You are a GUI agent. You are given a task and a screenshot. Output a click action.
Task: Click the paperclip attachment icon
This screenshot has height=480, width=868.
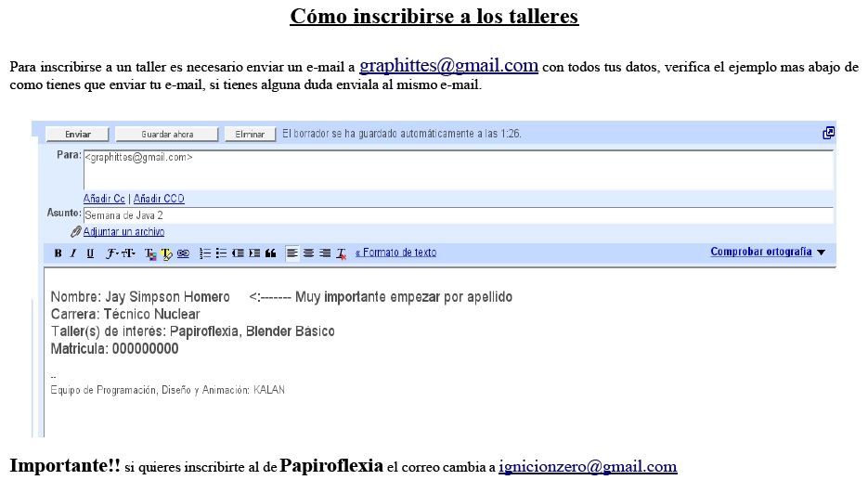tap(76, 232)
